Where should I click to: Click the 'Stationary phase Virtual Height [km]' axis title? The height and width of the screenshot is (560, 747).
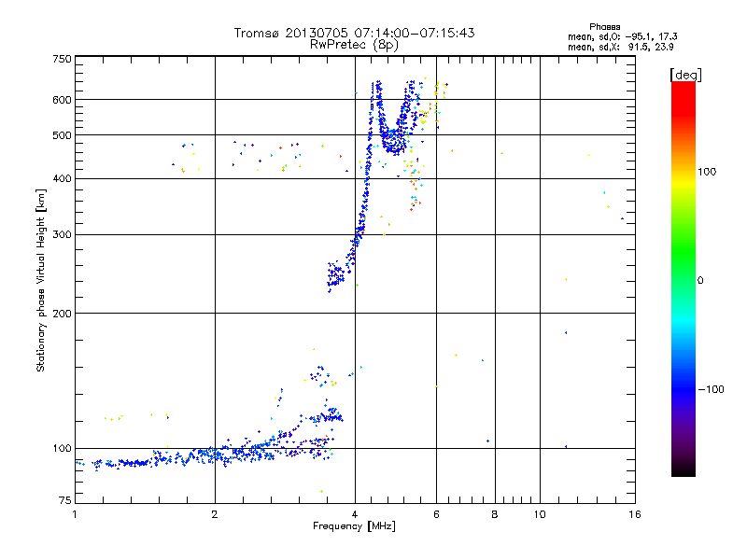41,280
